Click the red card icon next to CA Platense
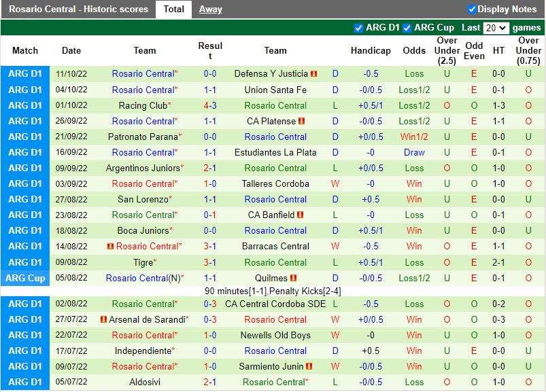The image size is (546, 392). tap(301, 121)
